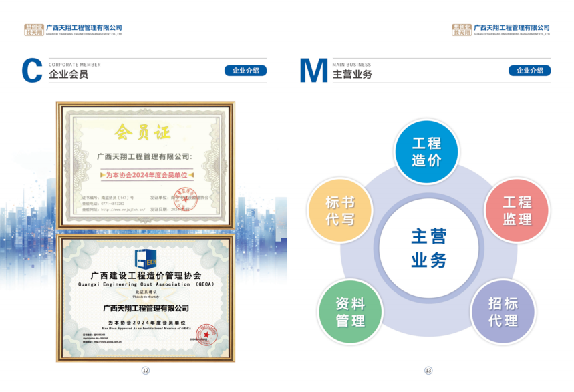Click page number 13
This screenshot has height=392, width=574.
point(428,371)
